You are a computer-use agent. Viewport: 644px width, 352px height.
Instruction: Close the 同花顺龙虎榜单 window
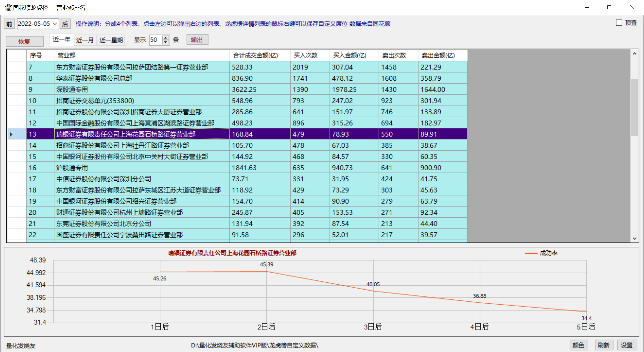(632, 8)
